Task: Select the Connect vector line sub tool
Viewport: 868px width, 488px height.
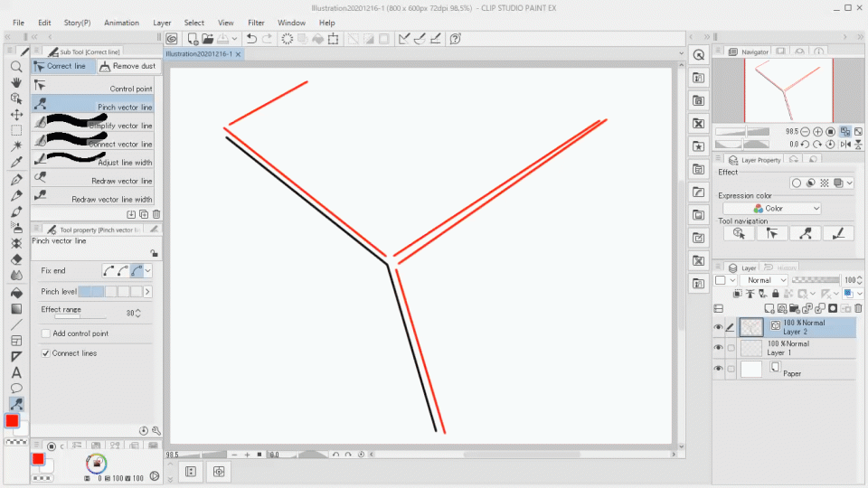Action: tap(92, 142)
